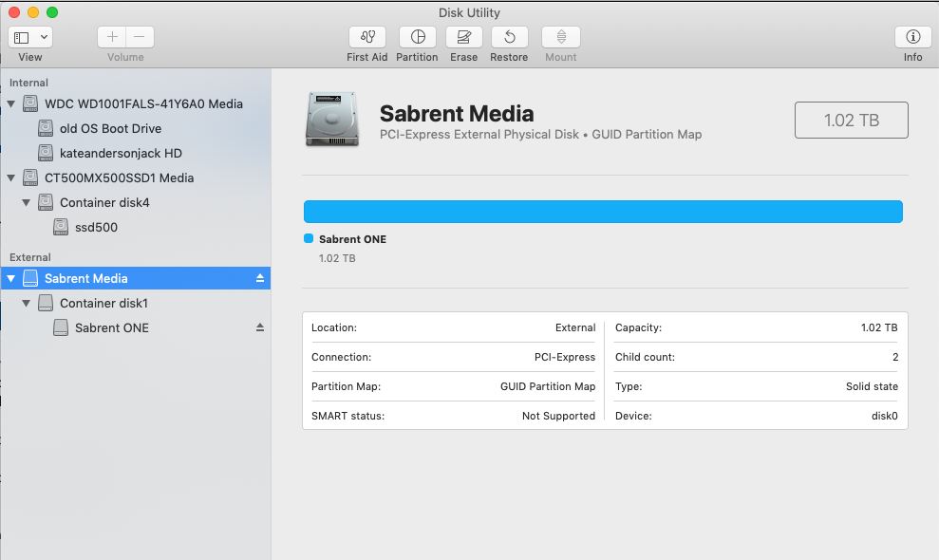The image size is (939, 560).
Task: Click the Erase label text
Action: (464, 57)
